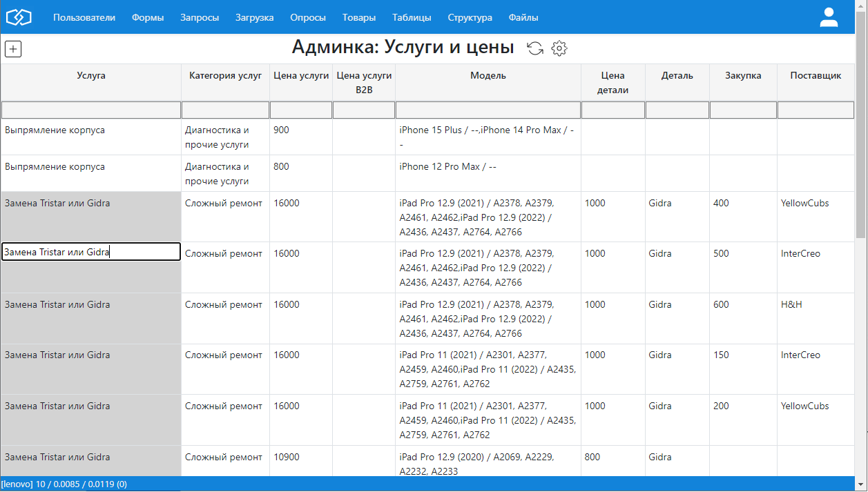Click YellowCubs supplier in 400 row
868x492 pixels.
[816, 217]
